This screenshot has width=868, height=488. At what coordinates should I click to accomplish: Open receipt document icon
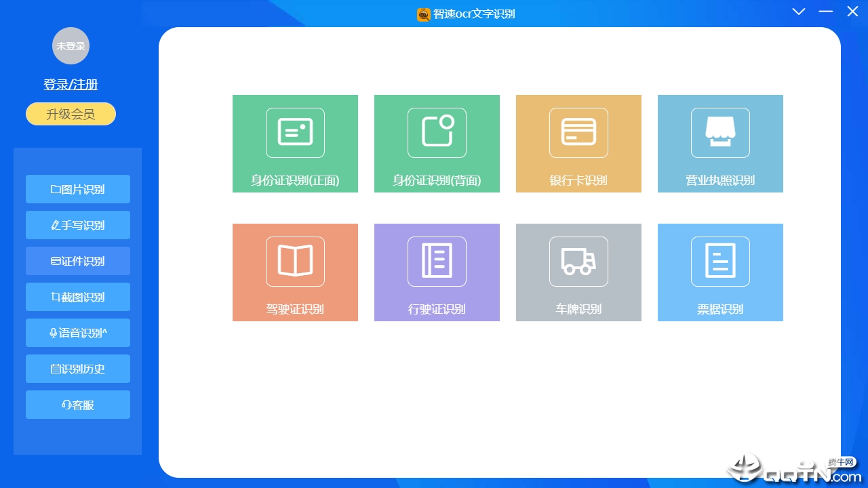pos(720,262)
